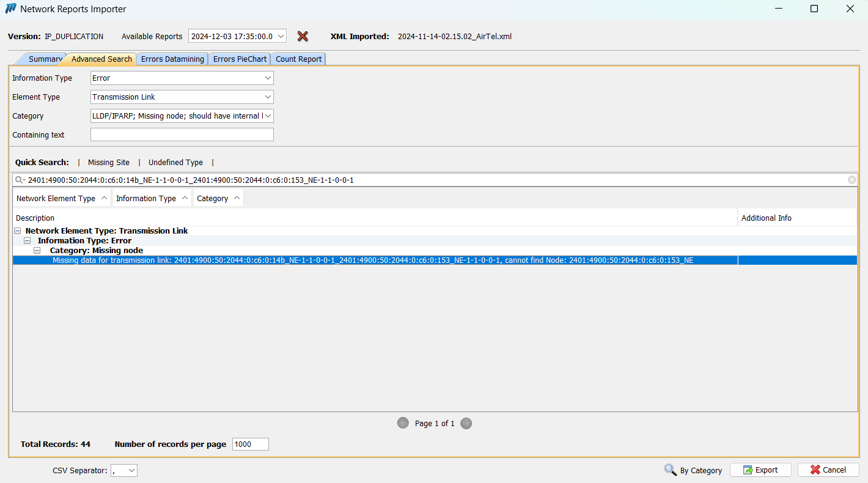
Task: Click the magnifier icon in the quick search bar
Action: pyautogui.click(x=19, y=179)
